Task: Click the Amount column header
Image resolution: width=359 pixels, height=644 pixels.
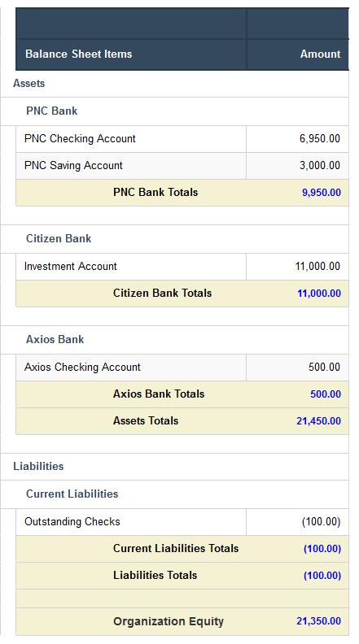Action: [298, 54]
